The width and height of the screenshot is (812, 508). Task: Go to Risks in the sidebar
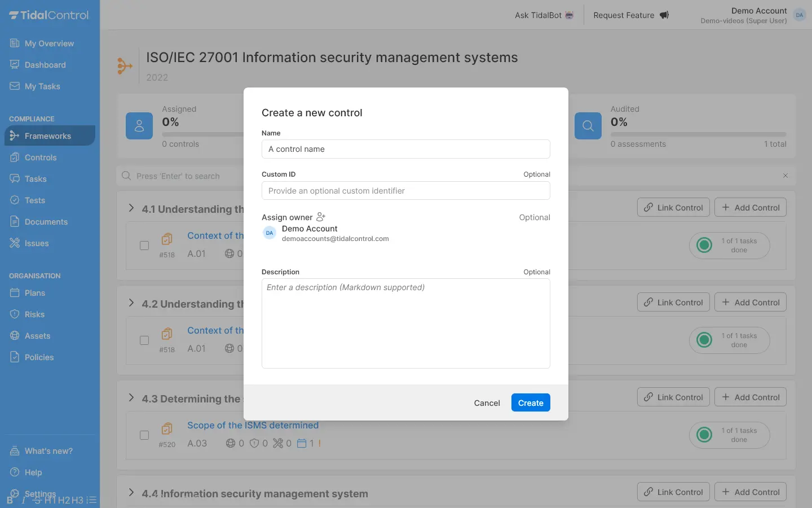(x=34, y=314)
